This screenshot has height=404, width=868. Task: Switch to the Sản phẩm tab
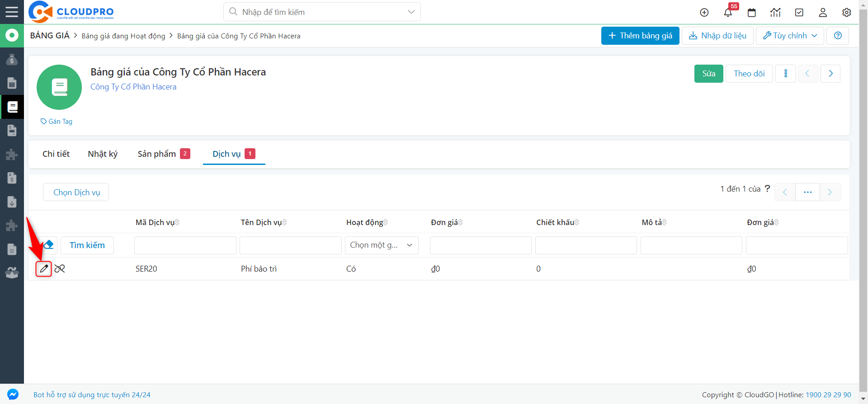tap(164, 154)
